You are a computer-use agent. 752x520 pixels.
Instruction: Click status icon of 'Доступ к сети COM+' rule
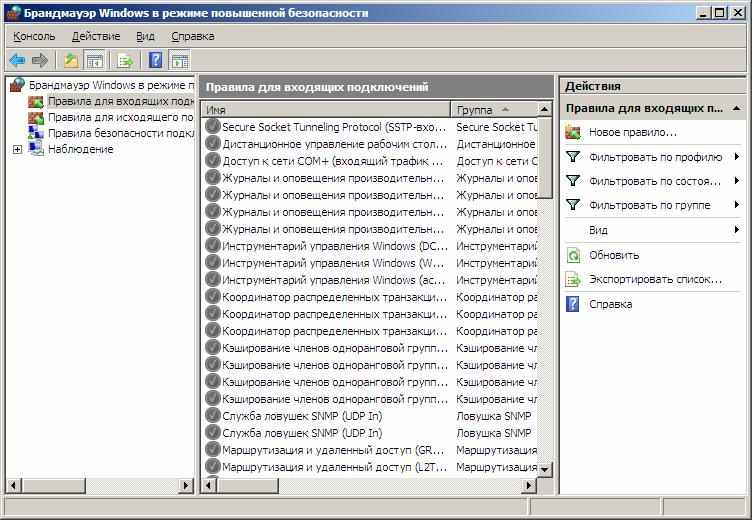(212, 161)
